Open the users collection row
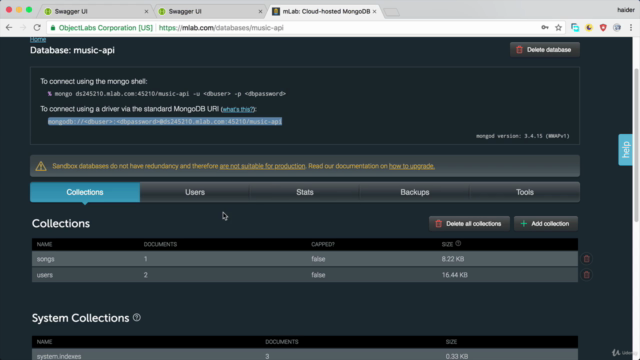The image size is (640, 360). [x=304, y=275]
